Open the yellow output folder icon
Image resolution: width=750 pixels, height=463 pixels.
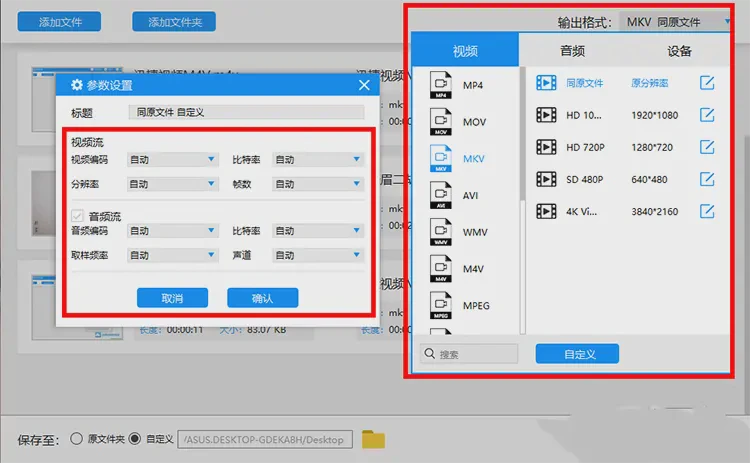[x=373, y=439]
